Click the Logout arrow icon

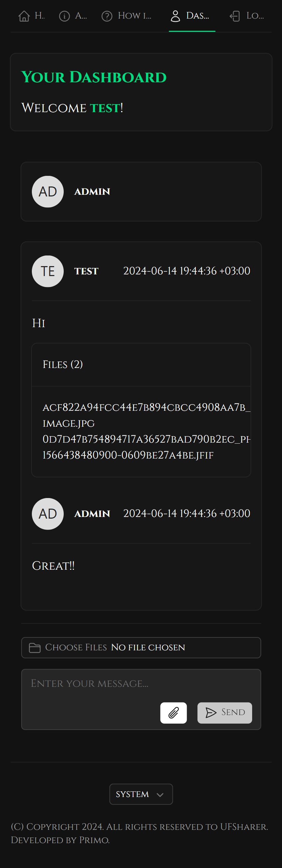[235, 16]
